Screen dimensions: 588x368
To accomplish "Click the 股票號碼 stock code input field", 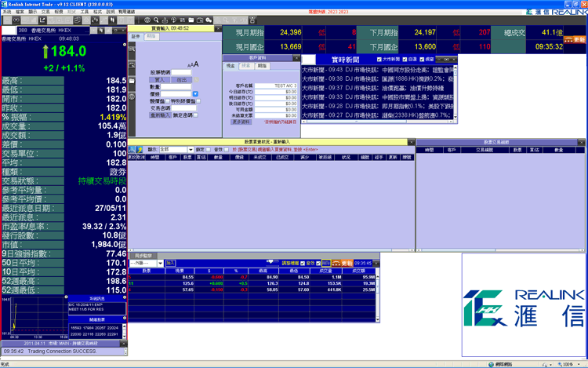I will coord(180,72).
